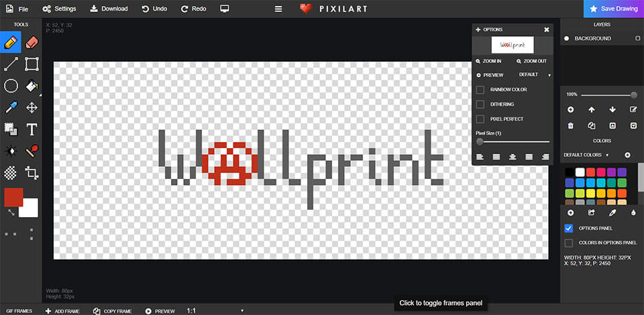Image resolution: width=644 pixels, height=315 pixels.
Task: Add color with plus below palette
Action: click(x=570, y=212)
